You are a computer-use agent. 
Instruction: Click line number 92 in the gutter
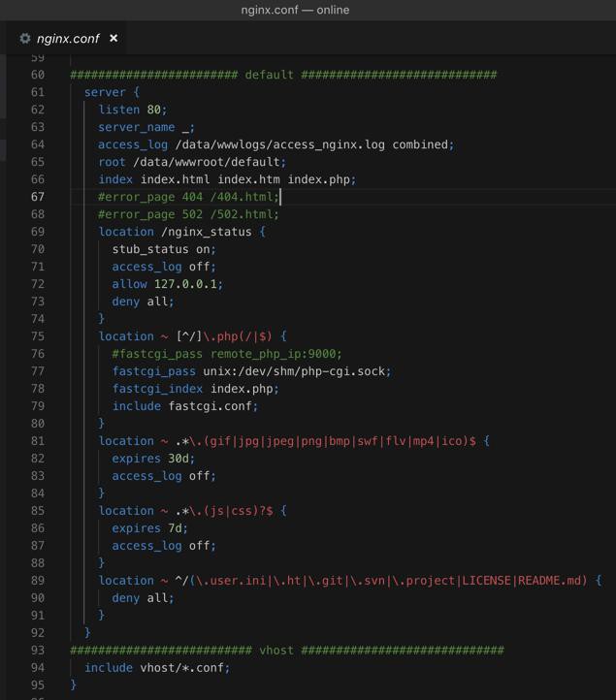[38, 632]
